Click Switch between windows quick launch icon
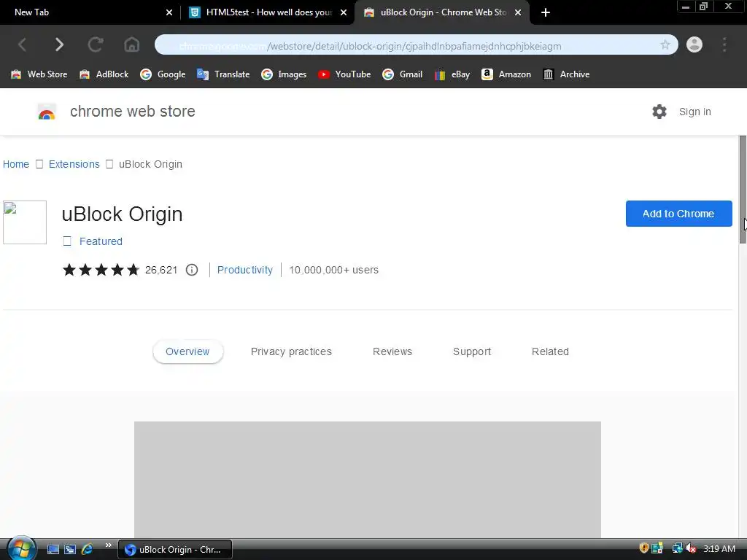The height and width of the screenshot is (560, 747). point(70,550)
